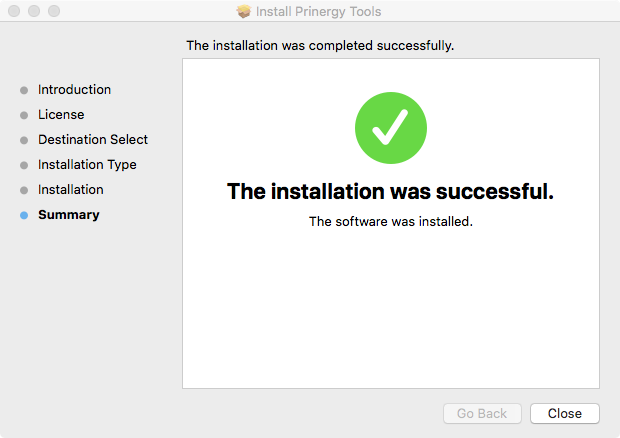Click the gray bullet beside License
The image size is (620, 438).
[24, 115]
